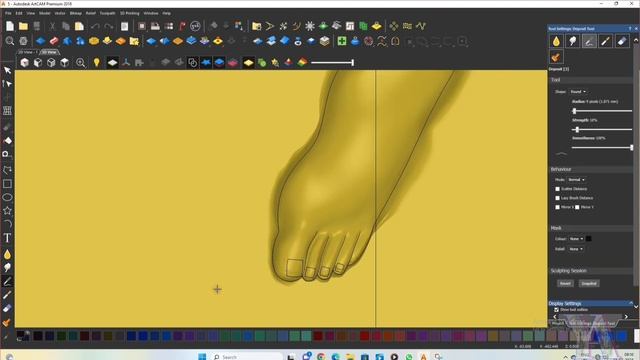Select the Text tool in left sidebar
This screenshot has width=640, height=360.
click(x=7, y=238)
